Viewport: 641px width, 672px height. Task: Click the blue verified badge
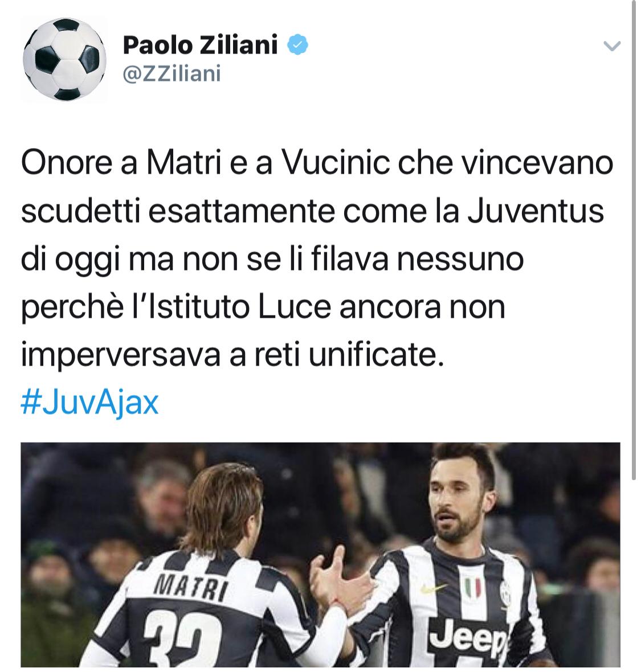click(x=297, y=45)
